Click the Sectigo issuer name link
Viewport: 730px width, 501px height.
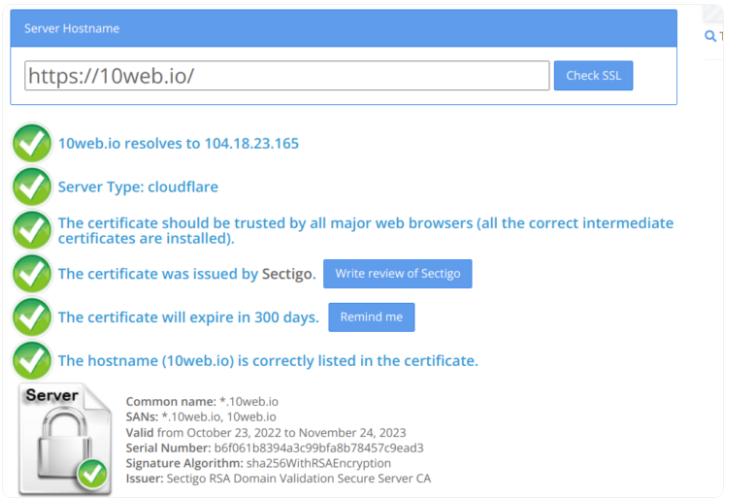coord(289,274)
